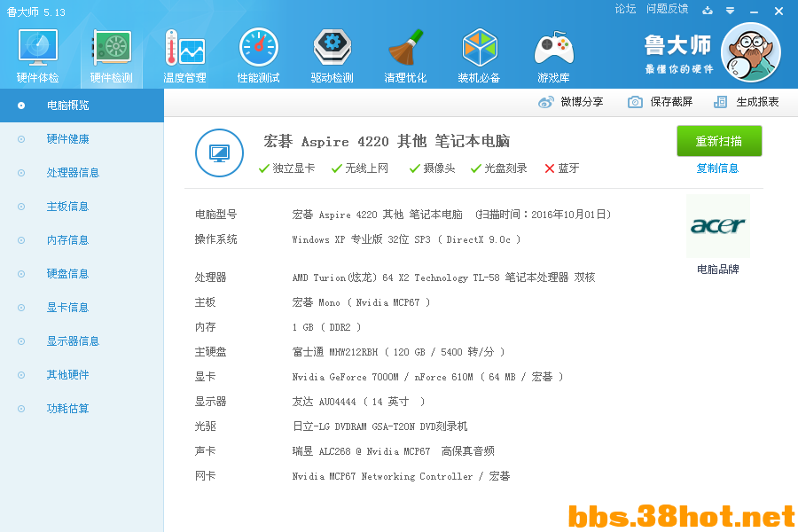Click the memory value 1 GB ( DDR2 )
Viewport: 798px width, 532px height.
[x=326, y=327]
